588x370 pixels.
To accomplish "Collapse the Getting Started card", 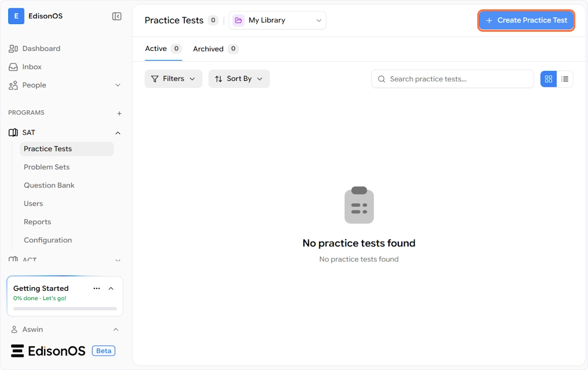I will click(111, 288).
